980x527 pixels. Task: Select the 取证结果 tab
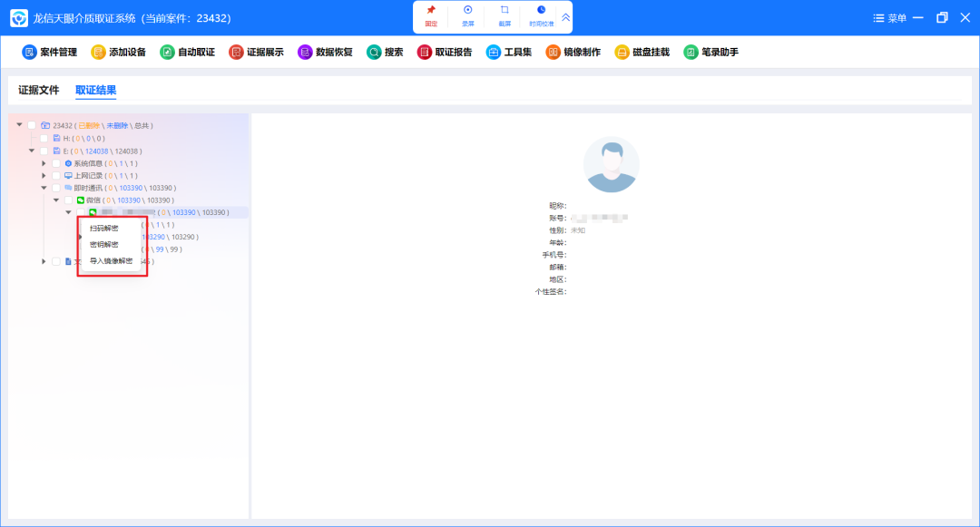95,90
